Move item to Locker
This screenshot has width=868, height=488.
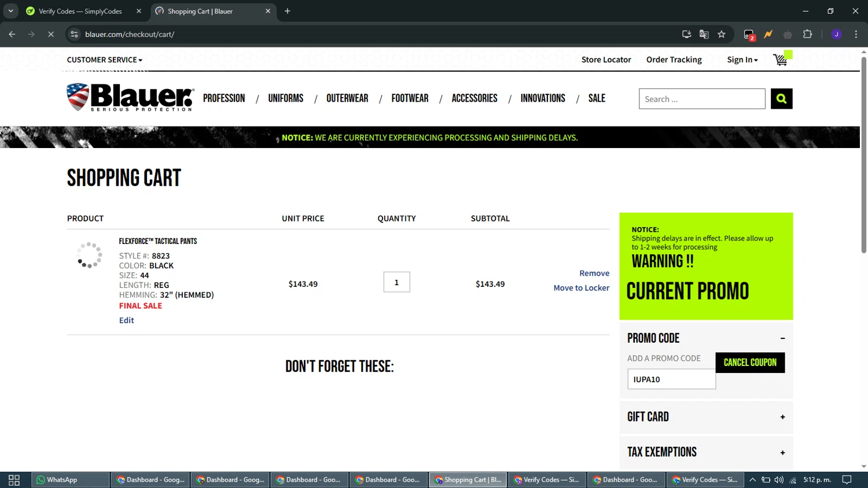(x=582, y=288)
